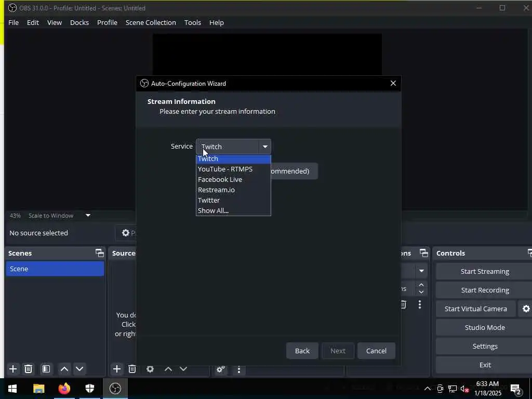Select Twitter service option
The image size is (532, 399).
233,200
